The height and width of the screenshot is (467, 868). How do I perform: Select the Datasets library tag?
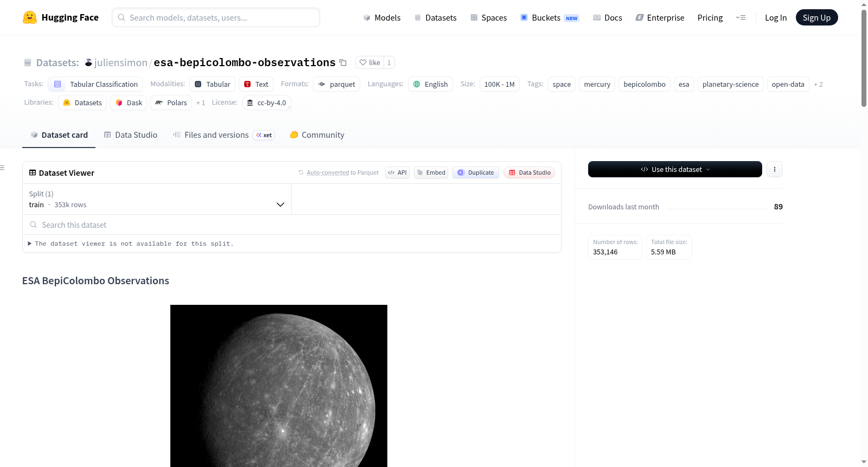coord(82,103)
